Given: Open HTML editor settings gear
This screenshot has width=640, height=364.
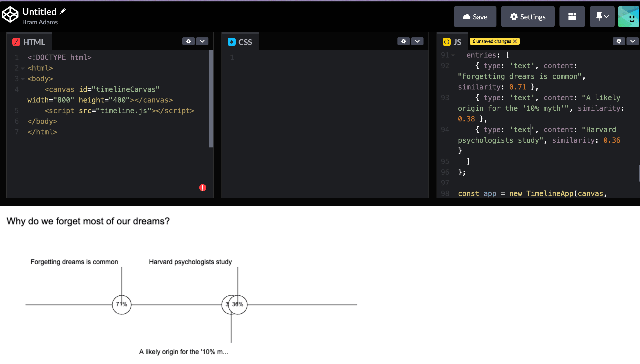Looking at the screenshot, I should click(x=188, y=41).
